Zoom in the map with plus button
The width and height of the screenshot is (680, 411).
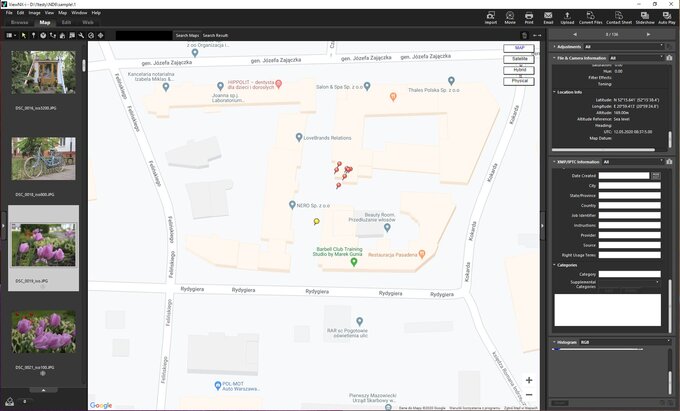click(529, 380)
